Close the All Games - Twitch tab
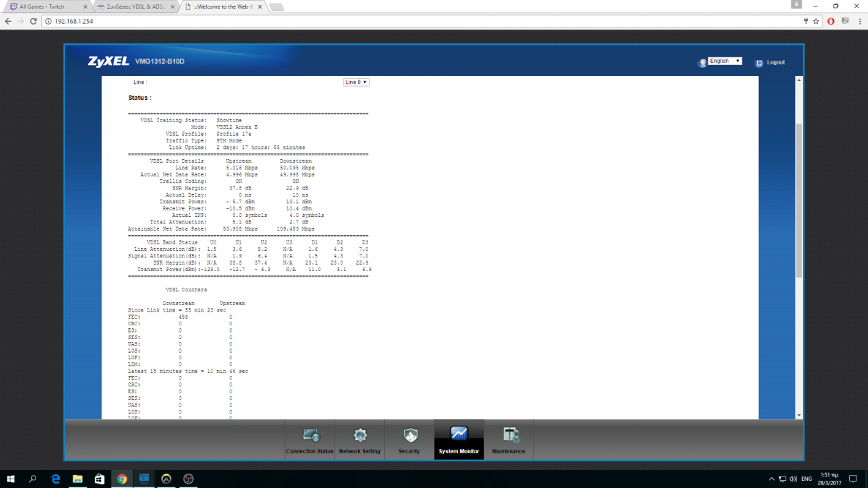This screenshot has height=488, width=868. (84, 6)
